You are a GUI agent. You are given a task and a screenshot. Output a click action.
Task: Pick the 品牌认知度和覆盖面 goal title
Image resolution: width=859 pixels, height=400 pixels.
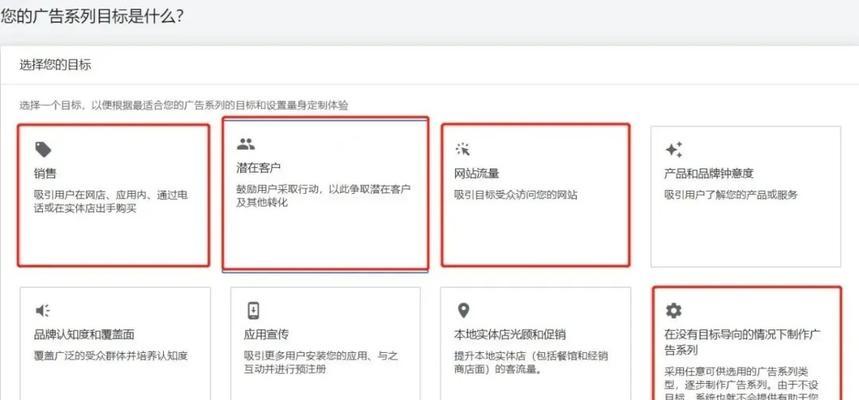click(84, 334)
